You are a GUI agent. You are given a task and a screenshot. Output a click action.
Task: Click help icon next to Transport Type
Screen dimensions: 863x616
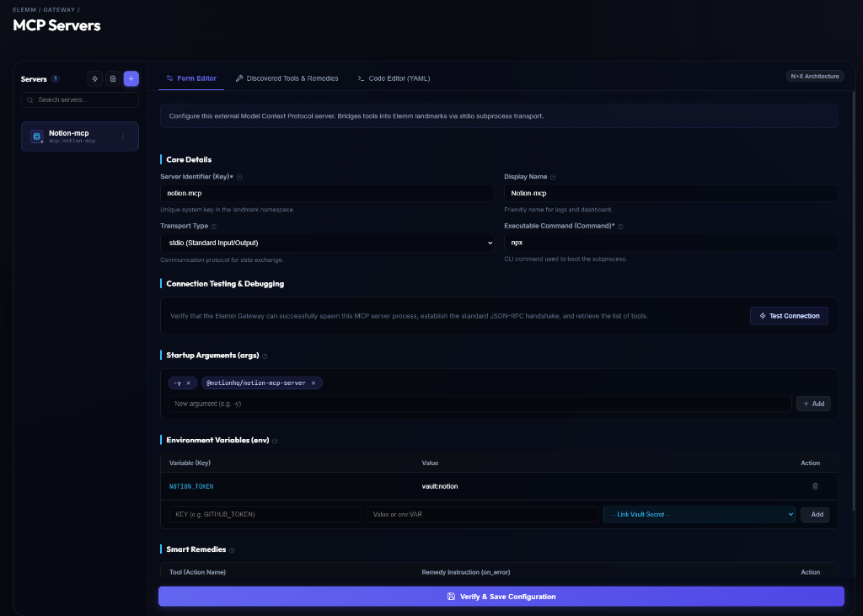pyautogui.click(x=214, y=226)
